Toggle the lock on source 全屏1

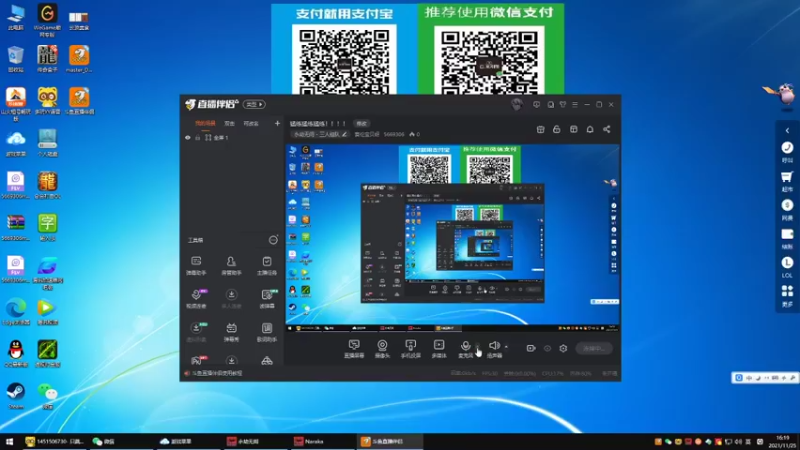(197, 138)
